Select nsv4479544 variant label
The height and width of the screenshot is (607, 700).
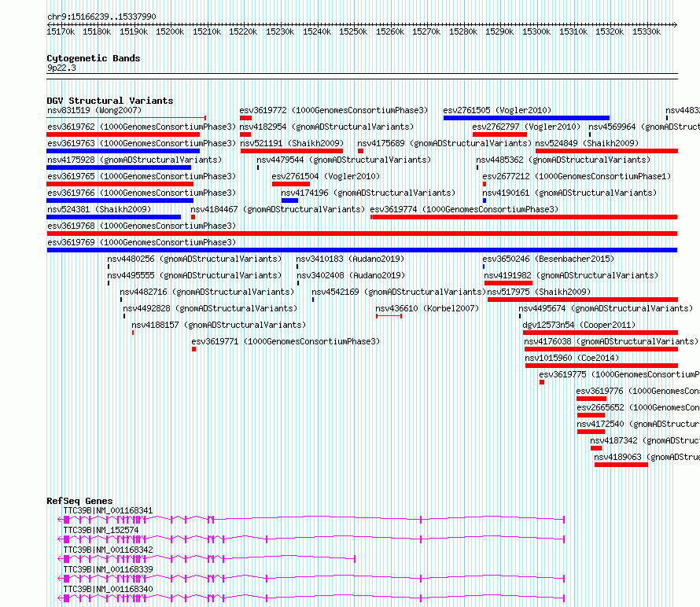(344, 160)
